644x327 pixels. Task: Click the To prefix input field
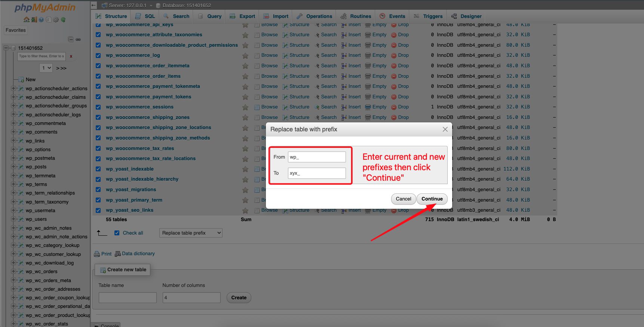[317, 173]
